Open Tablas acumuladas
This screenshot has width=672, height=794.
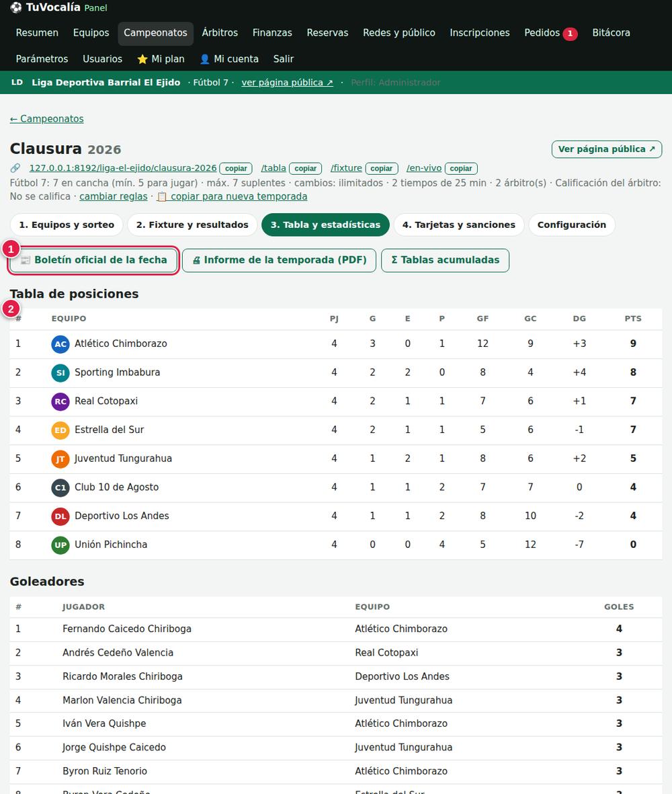tap(446, 260)
